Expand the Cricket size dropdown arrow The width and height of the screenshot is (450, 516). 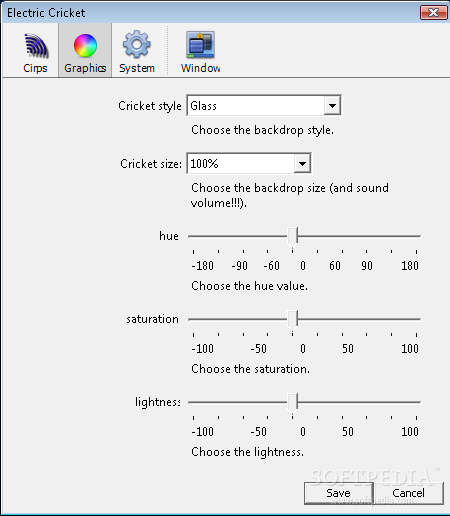302,164
